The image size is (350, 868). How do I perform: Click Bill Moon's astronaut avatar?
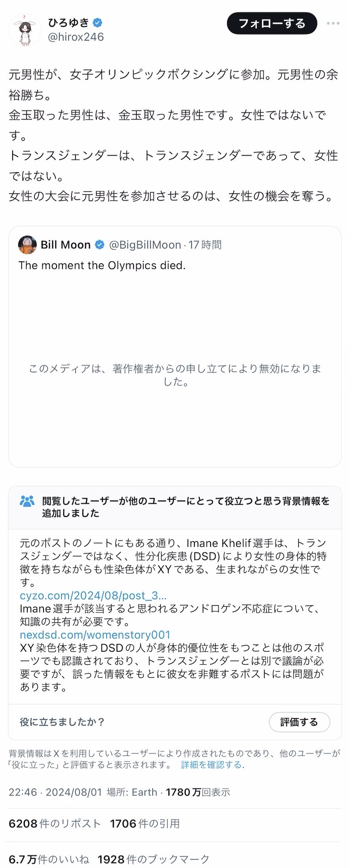27,245
